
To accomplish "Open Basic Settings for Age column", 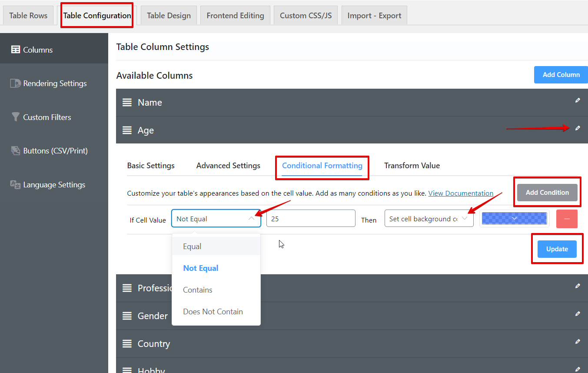I will (x=151, y=166).
